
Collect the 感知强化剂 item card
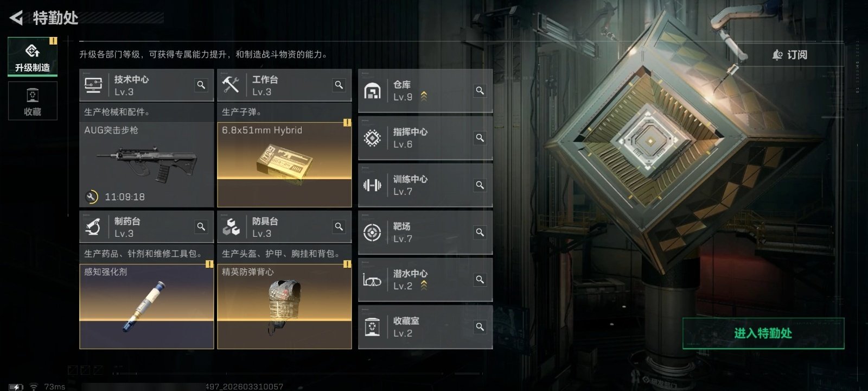[x=146, y=307]
